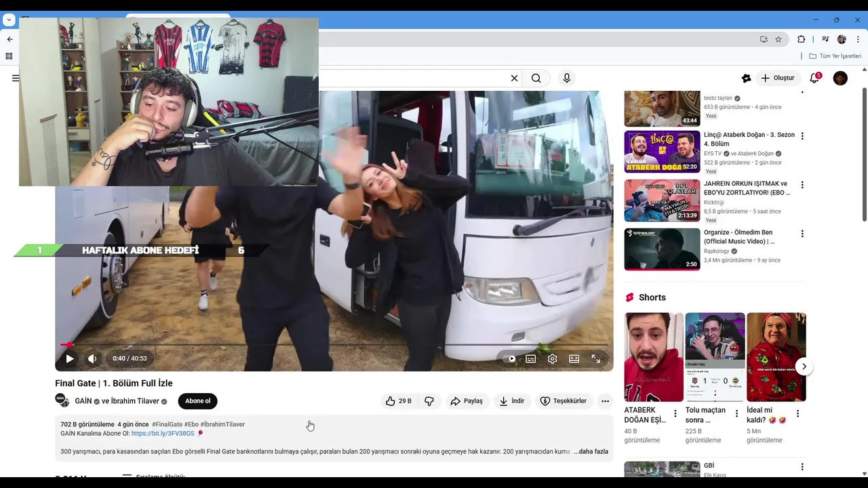Open Tüm Yer İşaretleri bookmarks folder

(835, 56)
